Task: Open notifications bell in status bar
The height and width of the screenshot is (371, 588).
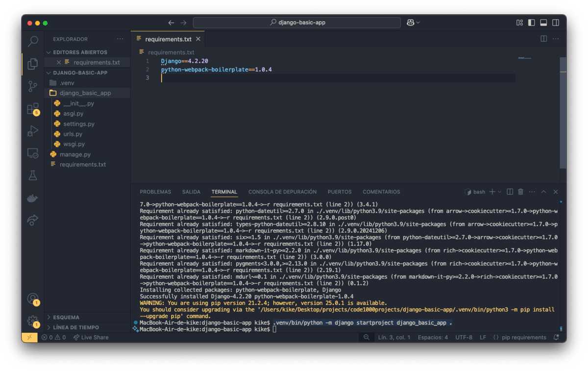Action: tap(556, 337)
